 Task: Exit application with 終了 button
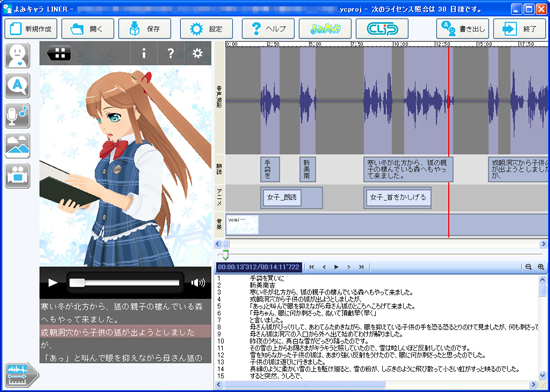(x=519, y=29)
